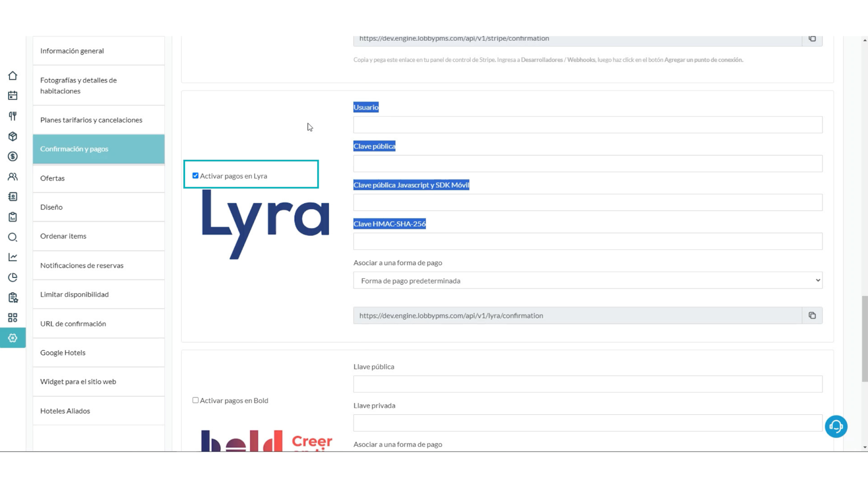This screenshot has width=868, height=488.
Task: Open the pie chart statistics icon
Action: [12, 278]
